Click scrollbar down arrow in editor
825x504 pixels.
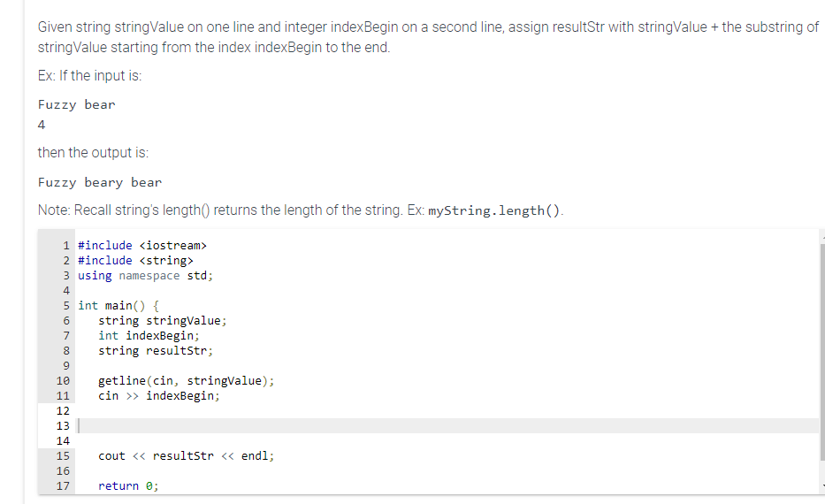click(822, 486)
